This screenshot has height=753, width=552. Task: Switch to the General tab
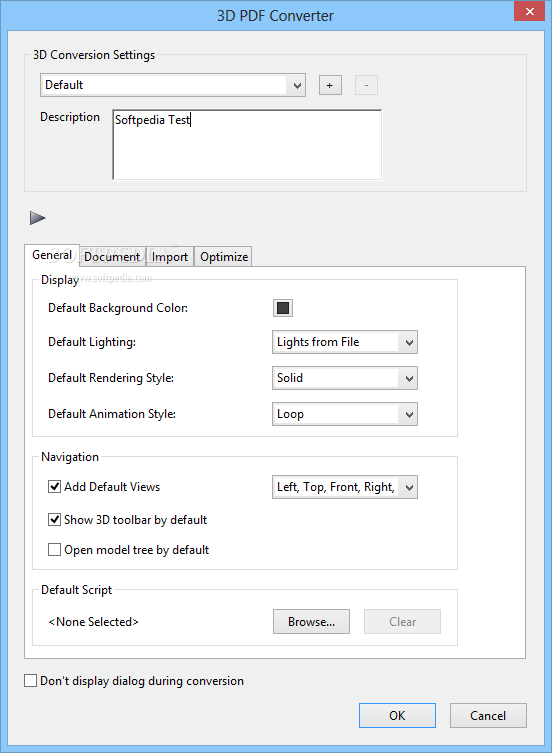52,255
